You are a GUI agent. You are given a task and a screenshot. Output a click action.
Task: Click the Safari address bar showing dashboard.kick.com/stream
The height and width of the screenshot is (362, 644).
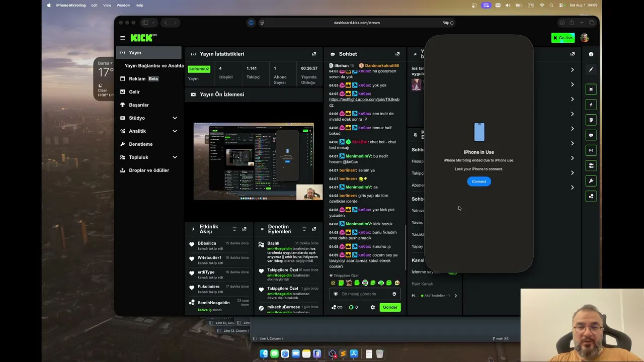pyautogui.click(x=357, y=23)
